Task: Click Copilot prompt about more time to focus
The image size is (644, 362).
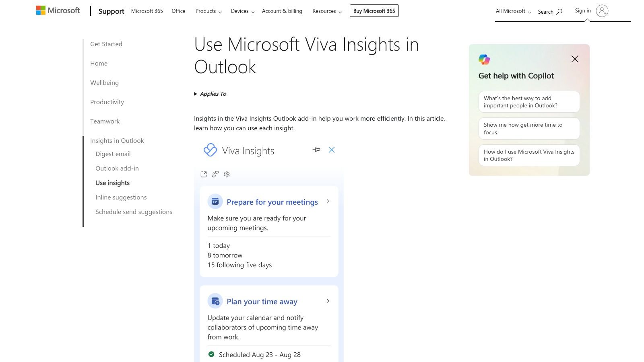Action: point(529,128)
